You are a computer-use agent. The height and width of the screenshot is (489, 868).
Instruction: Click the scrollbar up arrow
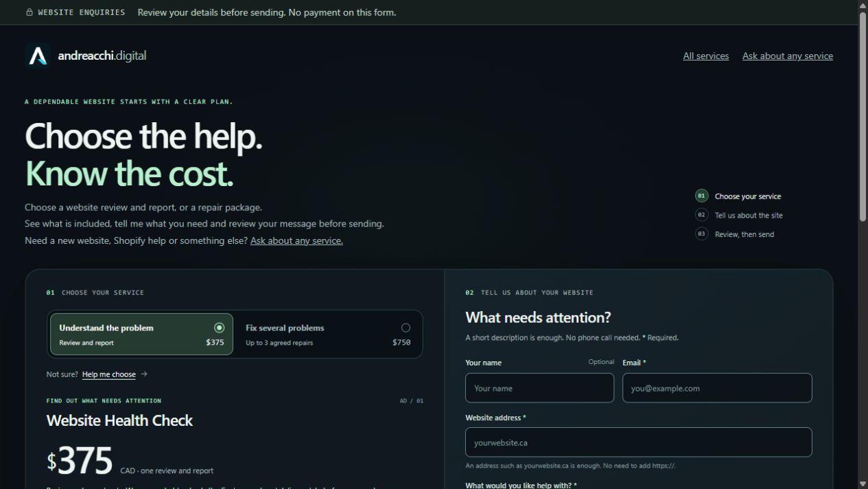(x=863, y=5)
